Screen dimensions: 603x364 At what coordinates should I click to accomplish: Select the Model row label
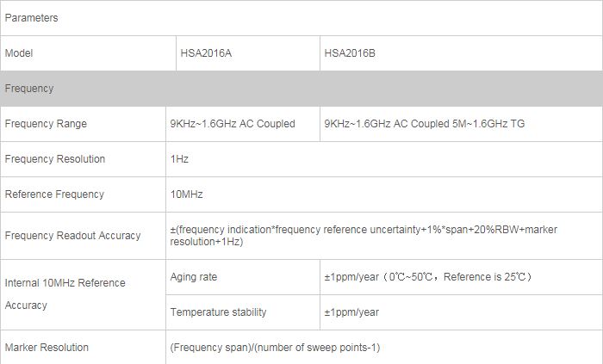pyautogui.click(x=19, y=53)
